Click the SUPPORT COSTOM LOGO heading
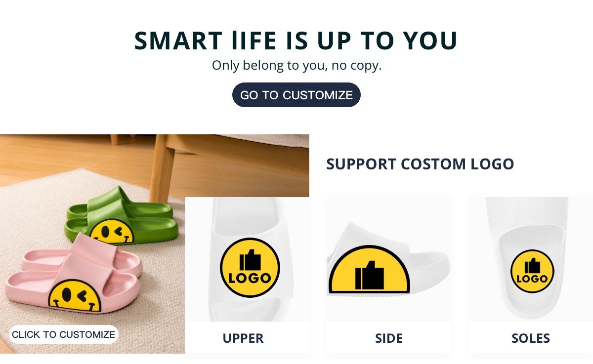This screenshot has height=364, width=593. pyautogui.click(x=420, y=164)
